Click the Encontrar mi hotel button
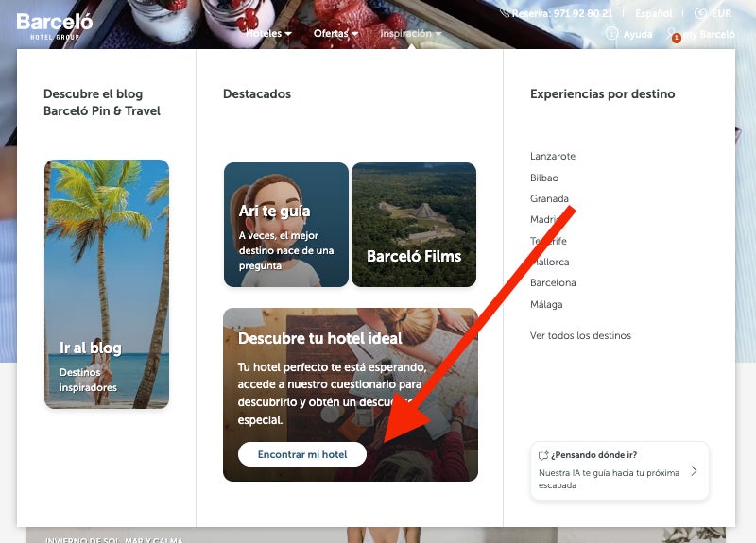The image size is (756, 543). 302,454
